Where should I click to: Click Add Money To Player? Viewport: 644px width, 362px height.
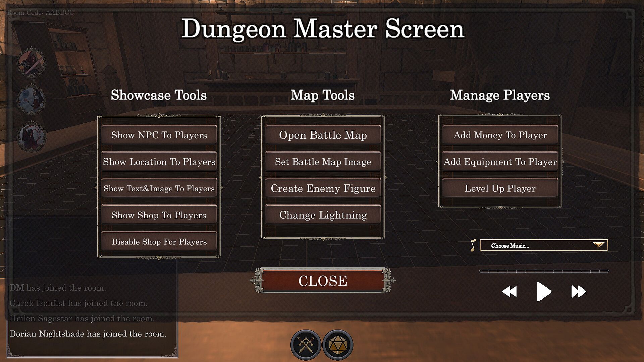[500, 135]
